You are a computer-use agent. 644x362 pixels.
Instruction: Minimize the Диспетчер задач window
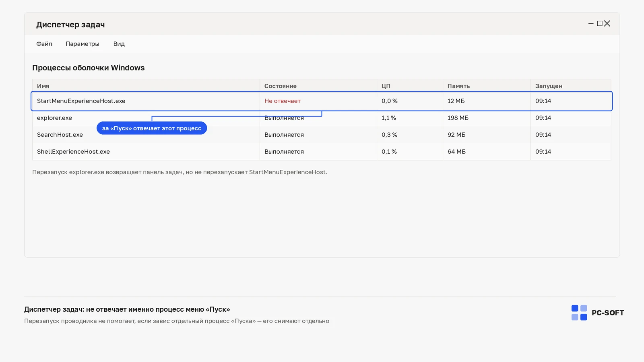tap(591, 24)
